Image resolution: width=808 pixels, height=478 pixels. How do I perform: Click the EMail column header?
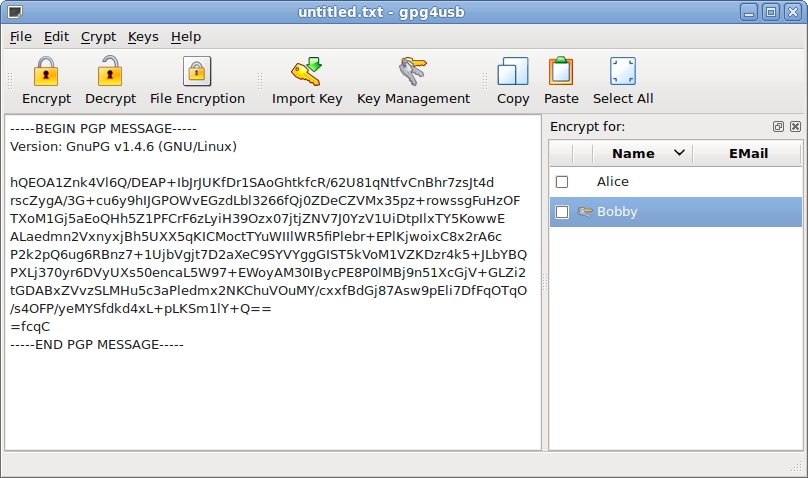tap(748, 153)
